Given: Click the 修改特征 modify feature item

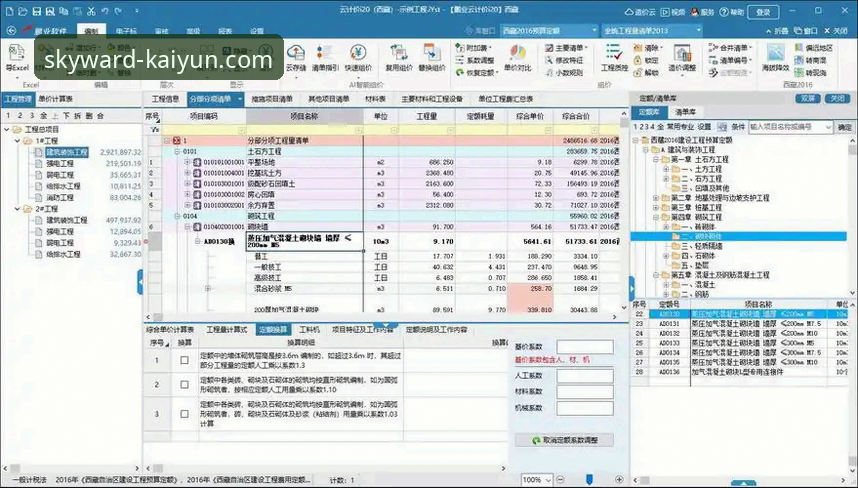Looking at the screenshot, I should point(564,60).
